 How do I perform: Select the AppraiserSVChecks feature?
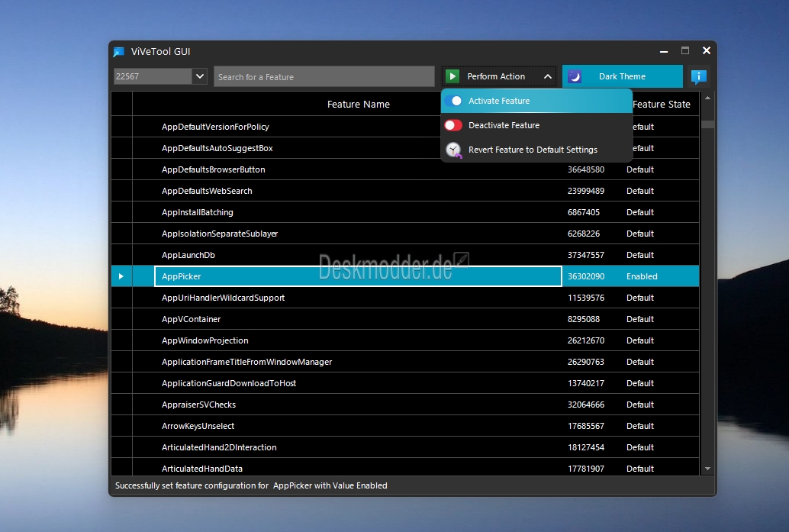click(198, 405)
